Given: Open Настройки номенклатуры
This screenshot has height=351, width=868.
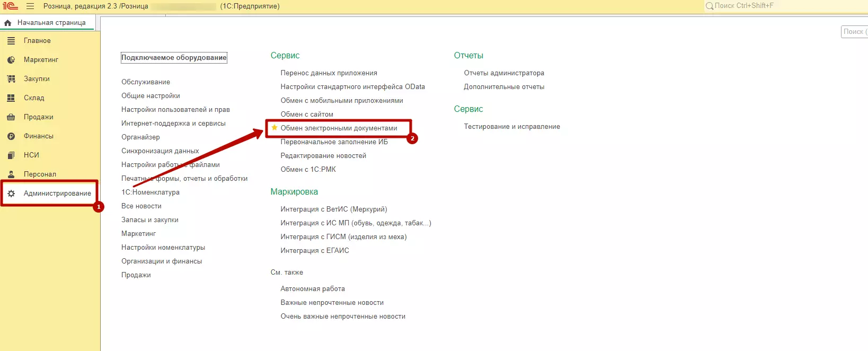Looking at the screenshot, I should click(x=163, y=248).
